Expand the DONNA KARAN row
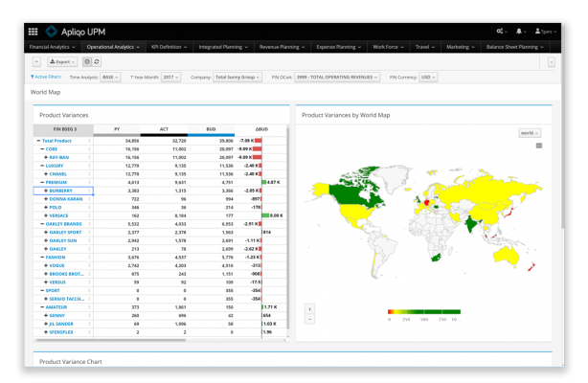The height and width of the screenshot is (383, 588). [x=46, y=199]
